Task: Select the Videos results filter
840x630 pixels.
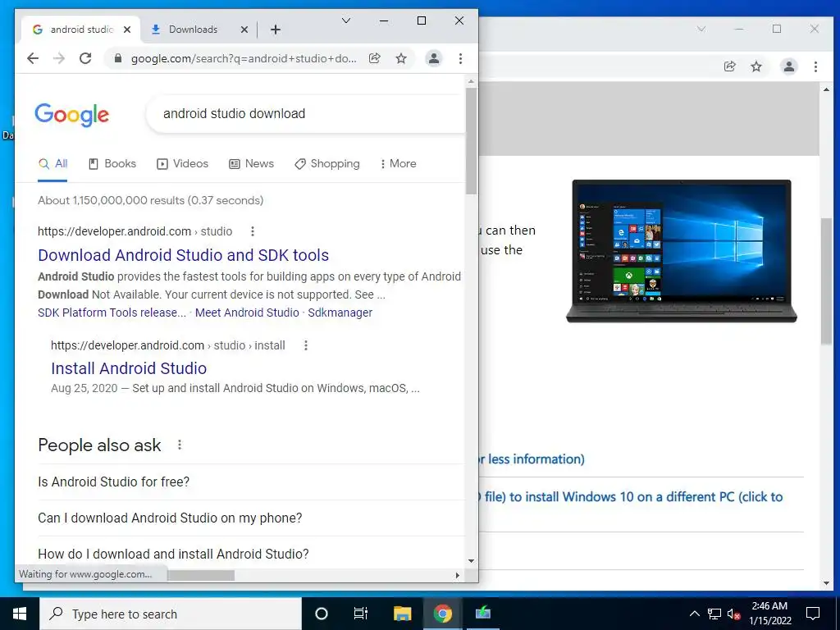Action: [182, 164]
